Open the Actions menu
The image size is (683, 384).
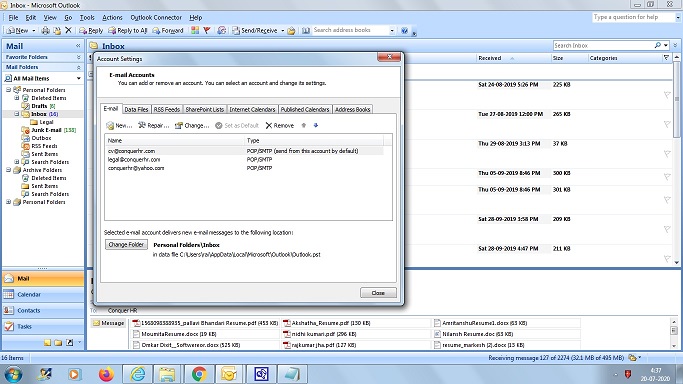pos(112,17)
